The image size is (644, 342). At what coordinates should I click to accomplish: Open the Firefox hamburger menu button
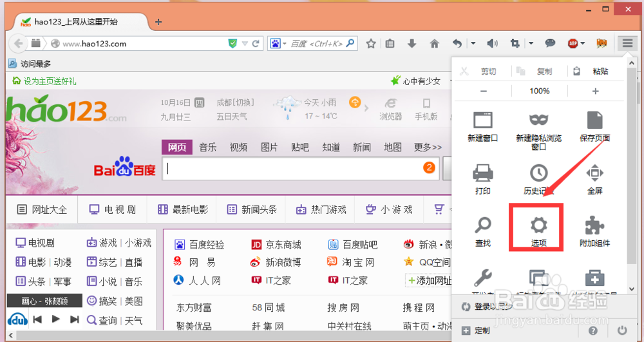click(x=627, y=43)
